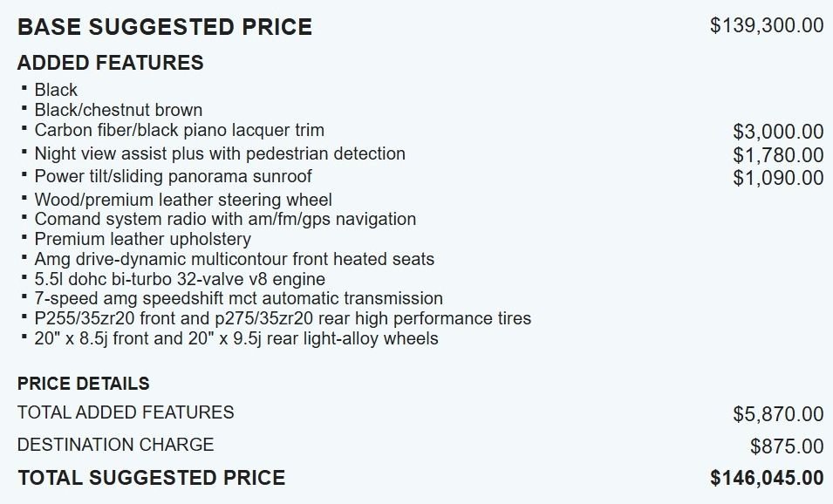Select the DESTINATION CHARGE label
Image resolution: width=833 pixels, height=504 pixels.
(115, 445)
